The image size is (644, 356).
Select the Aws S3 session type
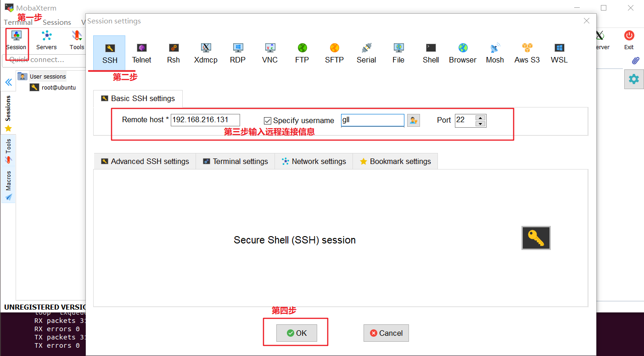click(527, 53)
